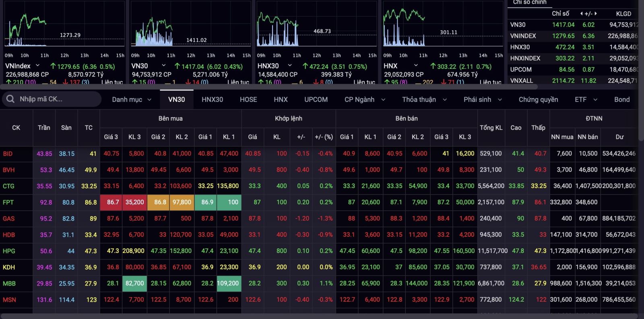Image resolution: width=644 pixels, height=319 pixels.
Task: Open the Thỏa thuận dropdown
Action: (x=425, y=99)
